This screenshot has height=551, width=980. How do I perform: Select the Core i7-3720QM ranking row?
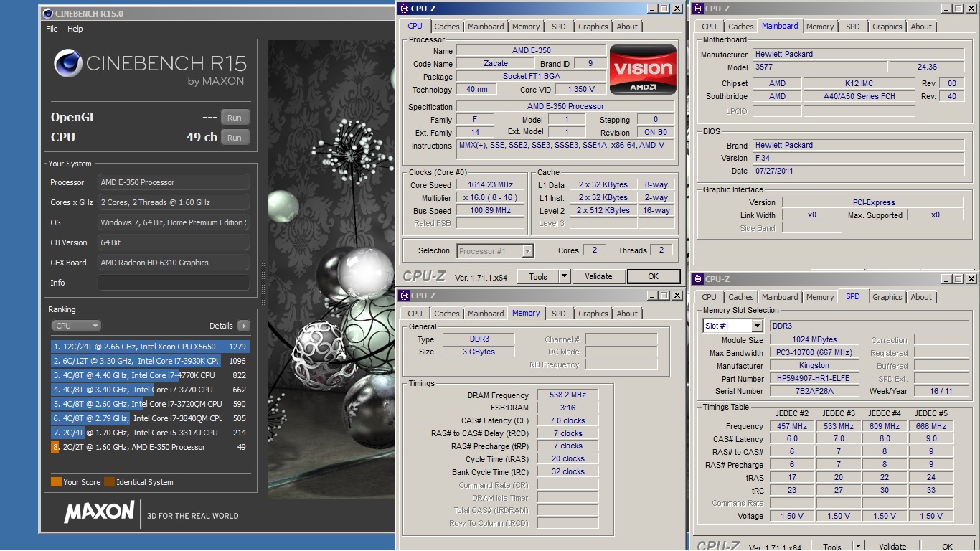150,404
